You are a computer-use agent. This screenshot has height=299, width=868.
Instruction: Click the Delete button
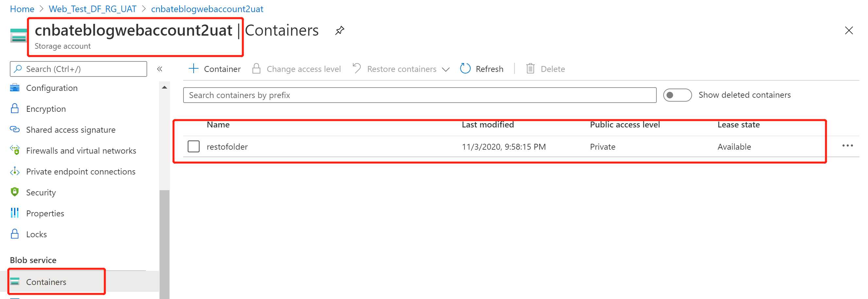(545, 69)
